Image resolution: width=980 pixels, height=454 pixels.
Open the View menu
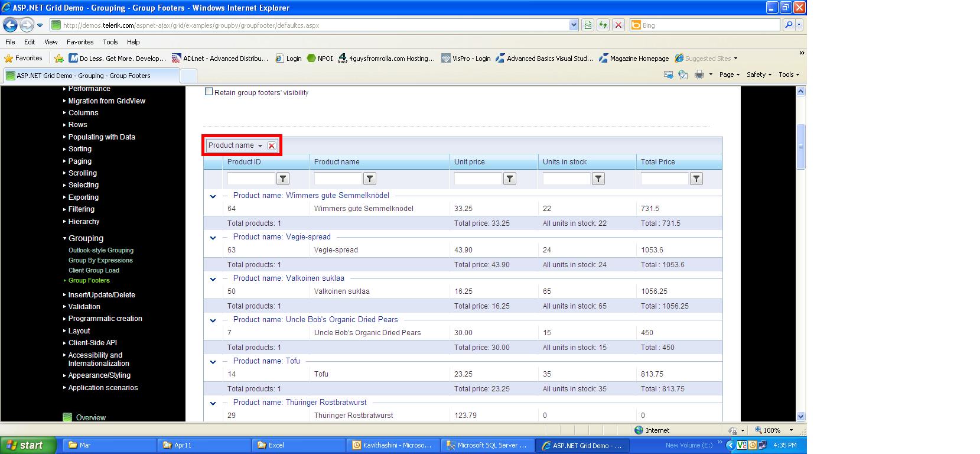[51, 42]
